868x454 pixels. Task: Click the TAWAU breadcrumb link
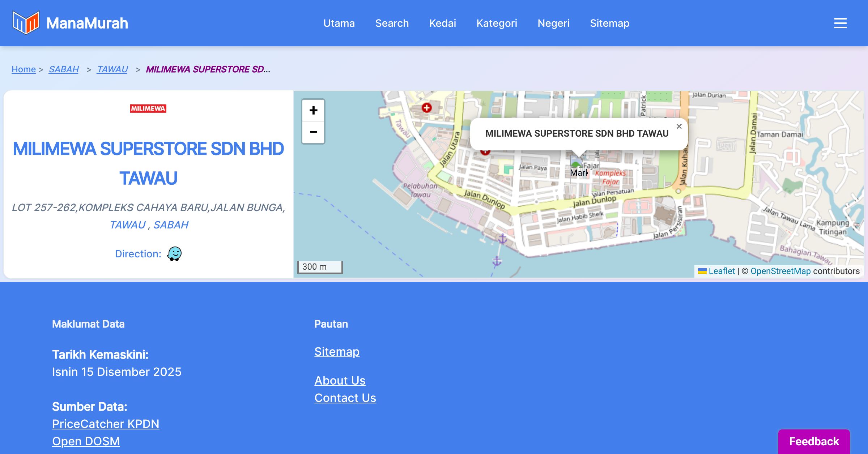click(112, 69)
